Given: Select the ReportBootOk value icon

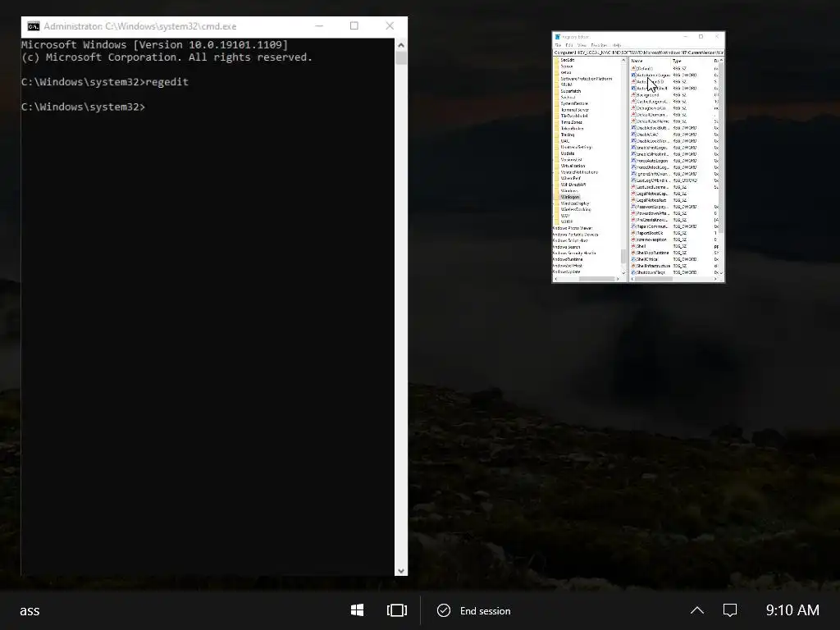Looking at the screenshot, I should (633, 233).
